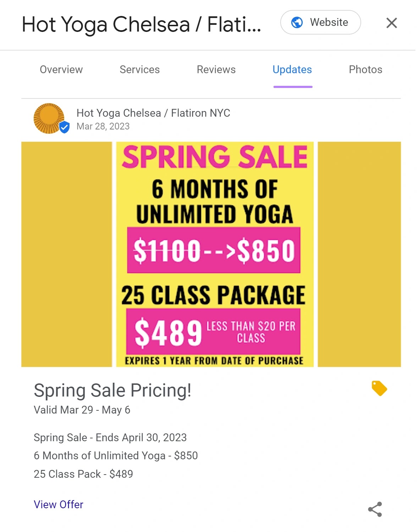Click the currently active Updates tab
This screenshot has width=420, height=532.
[x=292, y=70]
